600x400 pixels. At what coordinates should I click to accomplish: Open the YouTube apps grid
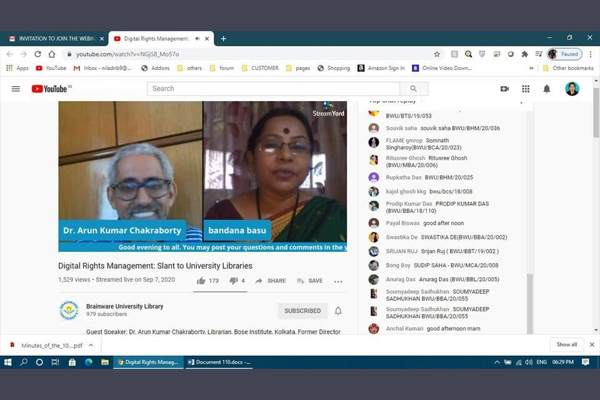click(526, 89)
